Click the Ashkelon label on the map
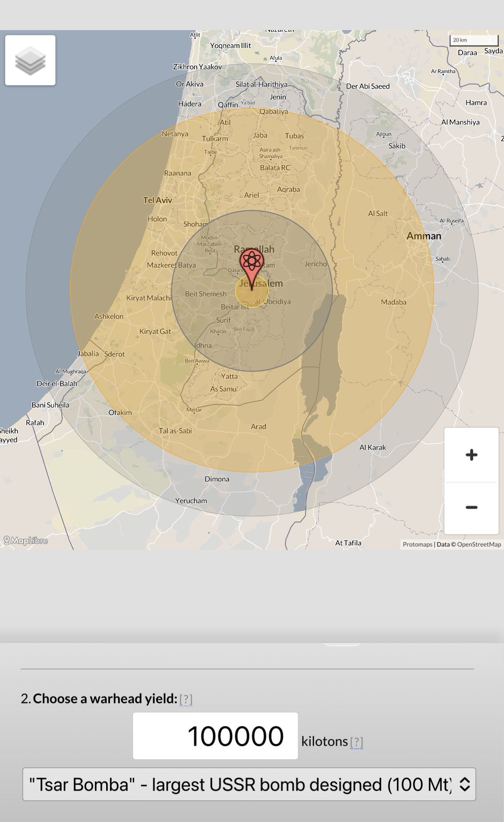The width and height of the screenshot is (504, 822). click(x=109, y=316)
